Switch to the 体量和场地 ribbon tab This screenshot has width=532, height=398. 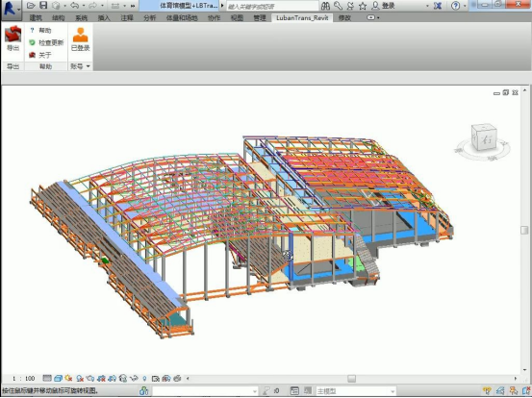182,18
